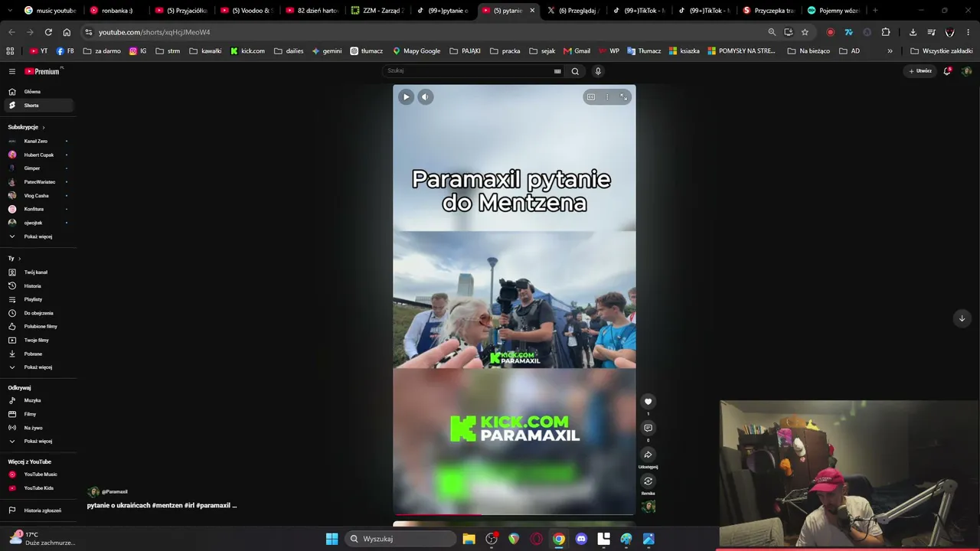Expand the short's description text
The image size is (980, 551).
click(x=162, y=505)
